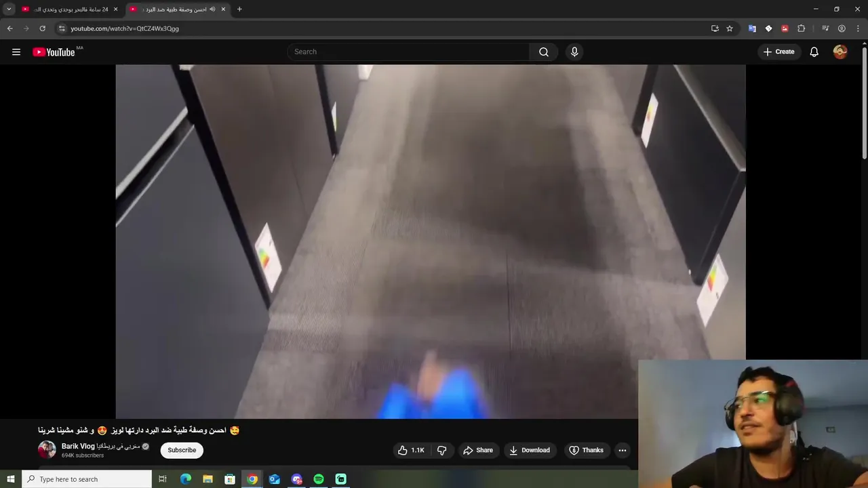Close the first browser tab

tap(115, 9)
